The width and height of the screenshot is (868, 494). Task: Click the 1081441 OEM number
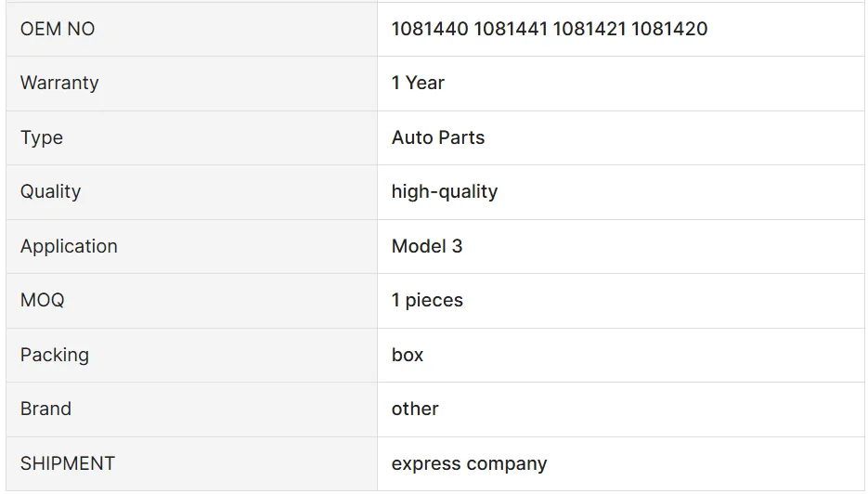click(x=511, y=29)
